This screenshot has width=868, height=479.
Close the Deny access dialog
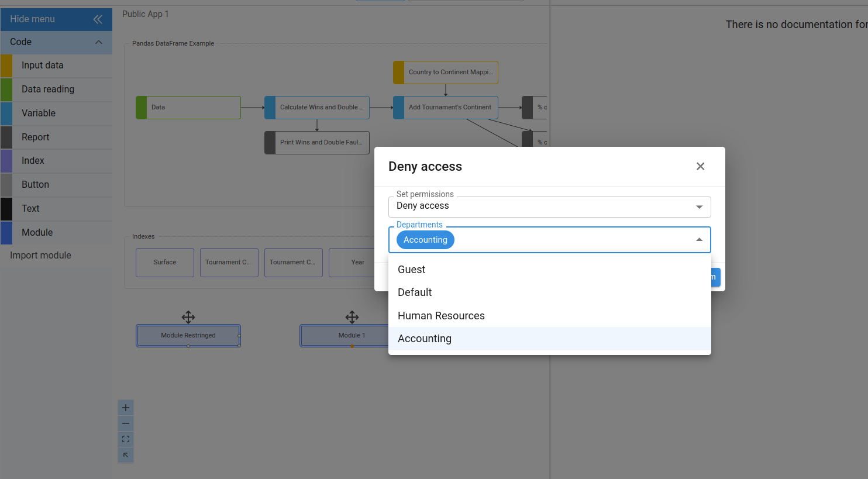click(700, 167)
